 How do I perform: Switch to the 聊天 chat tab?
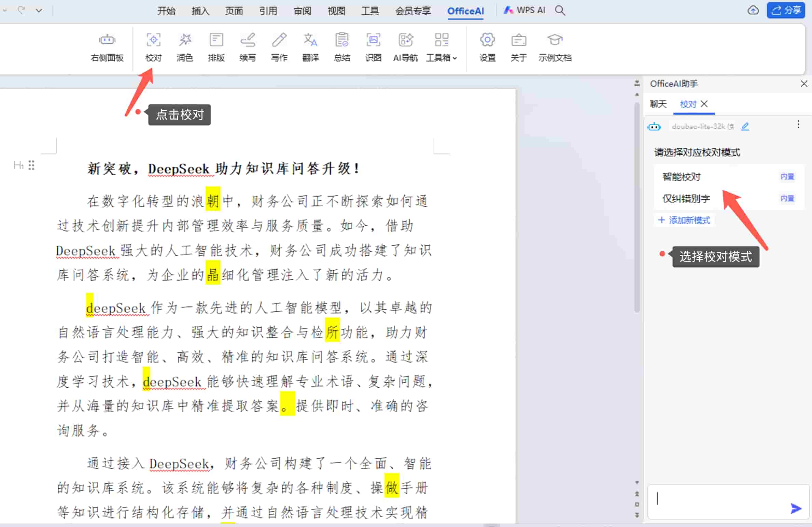(x=658, y=104)
